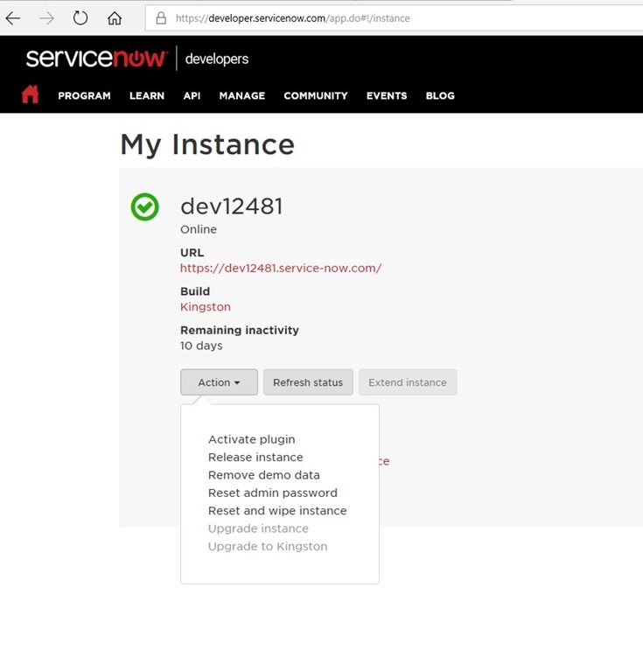Click the browser forward arrow
Screen dimensions: 643x672
tap(46, 18)
